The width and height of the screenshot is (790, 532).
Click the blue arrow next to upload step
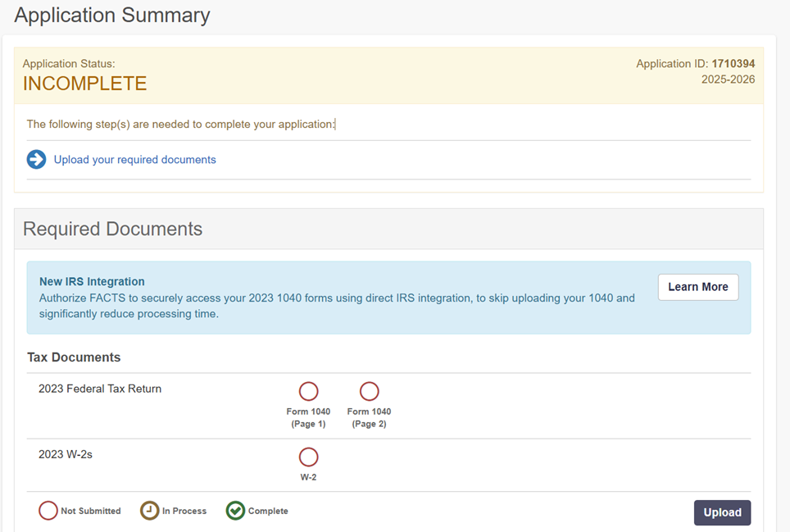[x=36, y=159]
